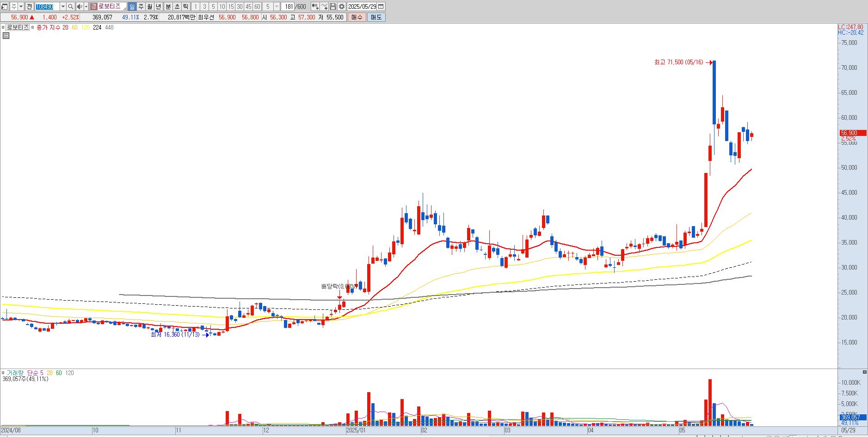Click the 매수 buy button

click(357, 17)
